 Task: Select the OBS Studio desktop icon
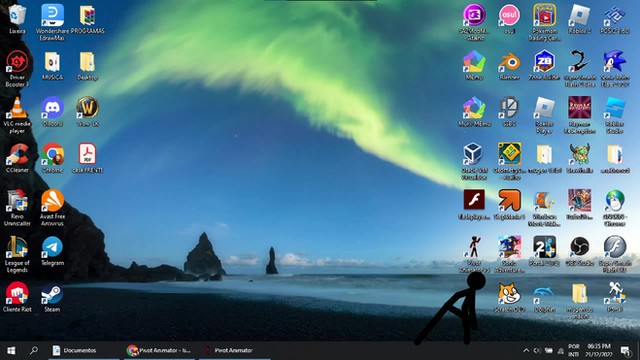click(x=580, y=251)
